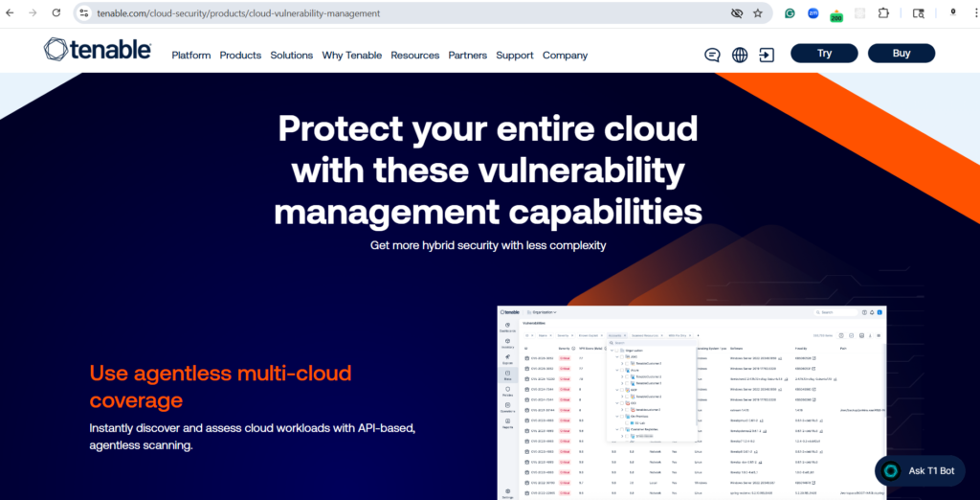Click the Zoom extension icon

[813, 13]
